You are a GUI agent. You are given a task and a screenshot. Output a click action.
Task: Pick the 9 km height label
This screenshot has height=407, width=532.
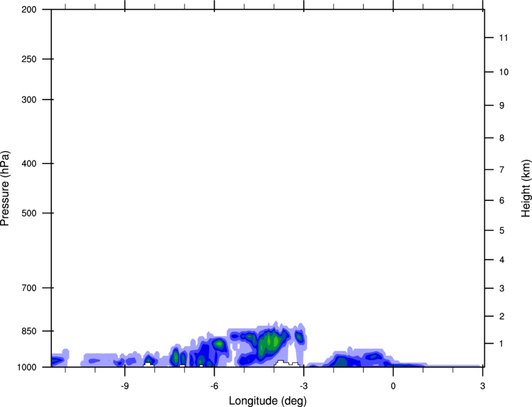pos(501,106)
